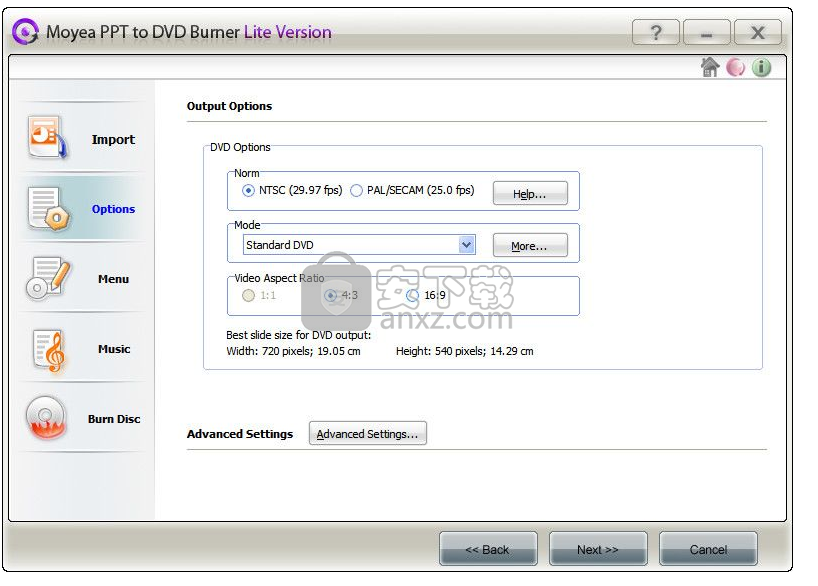Click the Help... button in Norm
The image size is (818, 586).
pos(530,194)
